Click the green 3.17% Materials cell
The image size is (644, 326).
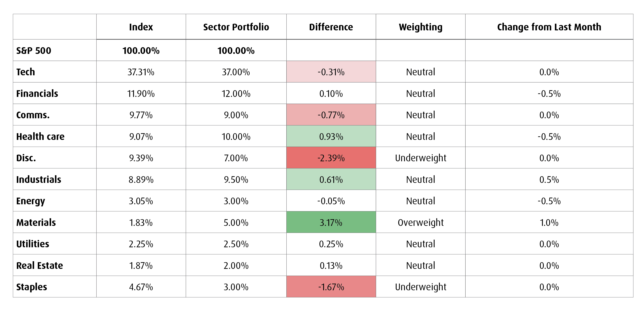[x=331, y=222]
